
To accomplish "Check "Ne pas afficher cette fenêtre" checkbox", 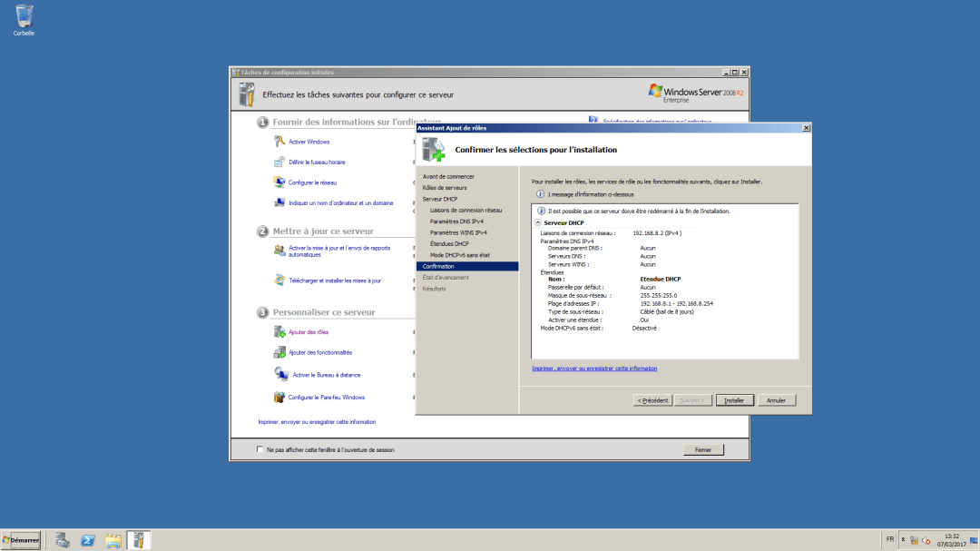I will coord(259,448).
